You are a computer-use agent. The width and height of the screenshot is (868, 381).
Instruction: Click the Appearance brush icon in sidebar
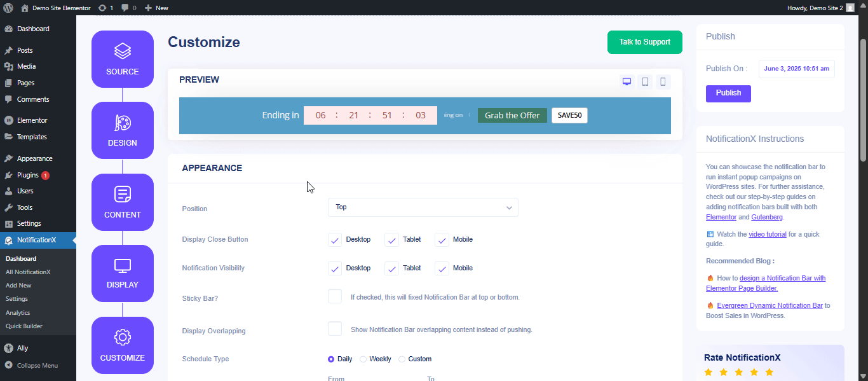pos(8,158)
